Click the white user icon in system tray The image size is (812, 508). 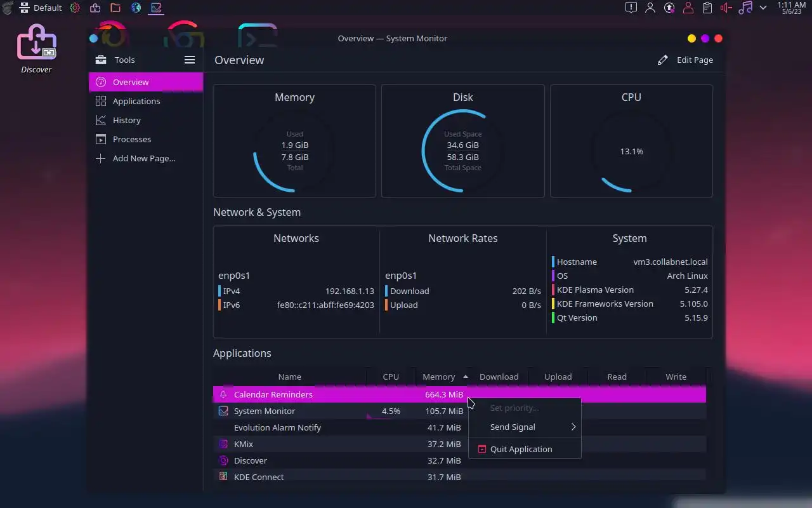(x=650, y=8)
